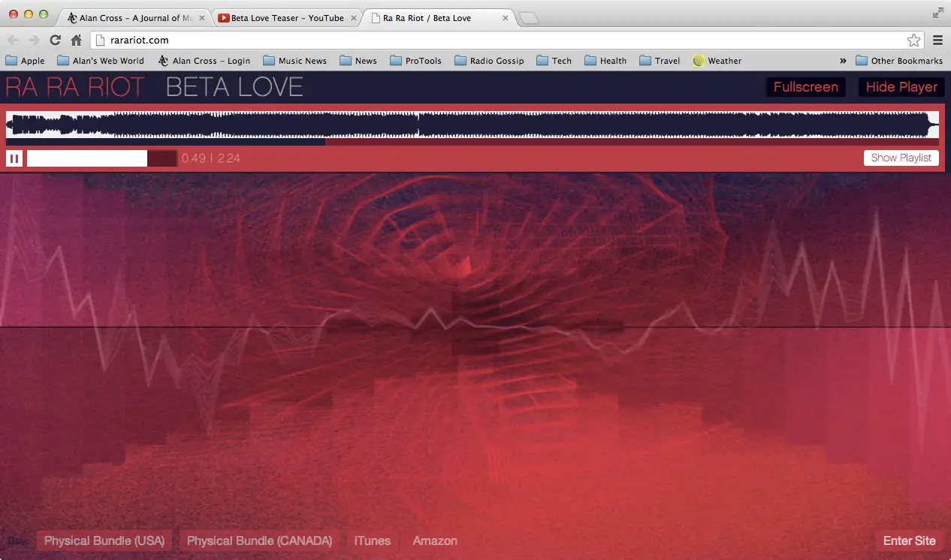Click the browser back arrow
This screenshot has height=560, width=951.
click(13, 41)
